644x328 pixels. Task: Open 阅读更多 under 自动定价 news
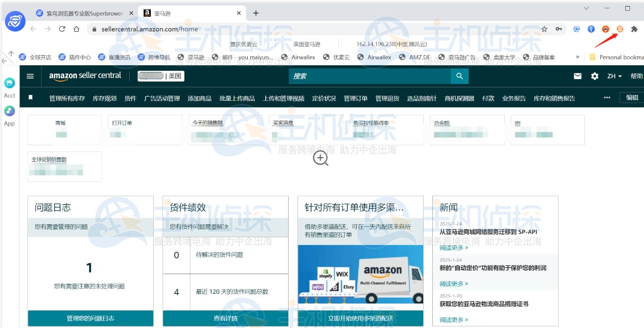point(454,284)
